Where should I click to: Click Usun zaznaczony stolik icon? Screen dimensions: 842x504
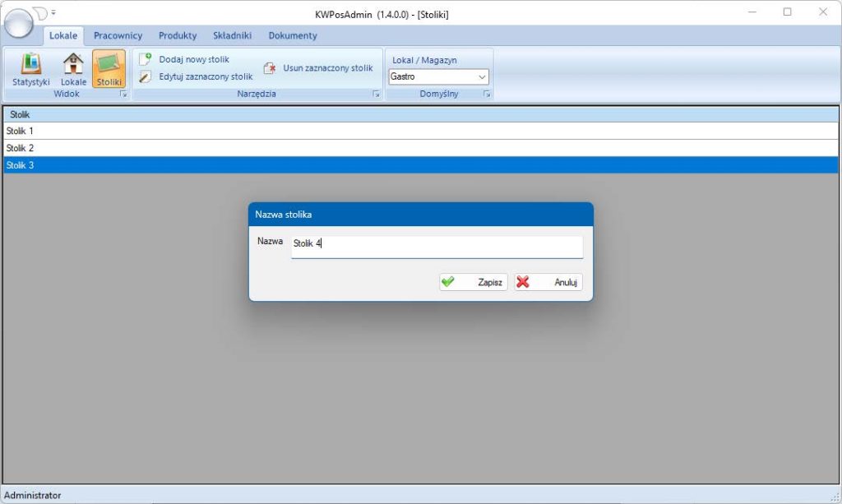click(x=270, y=68)
